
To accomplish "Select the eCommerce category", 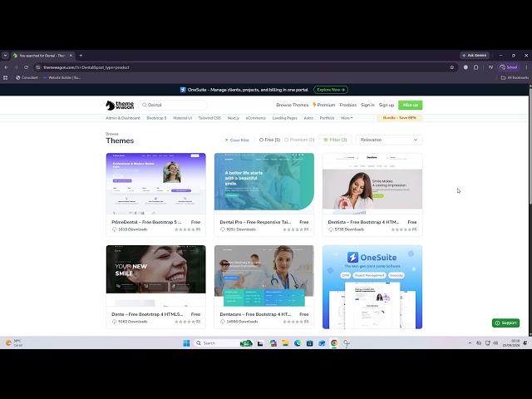I will [x=256, y=118].
